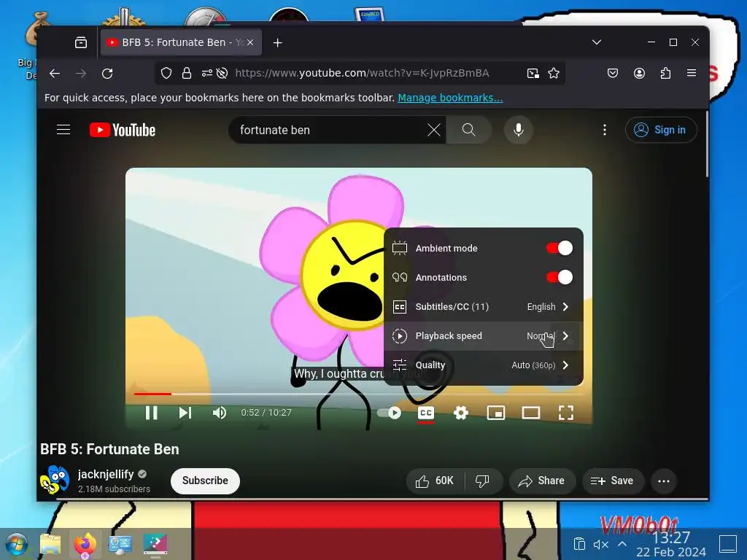
Task: Reload the current page
Action: (107, 74)
